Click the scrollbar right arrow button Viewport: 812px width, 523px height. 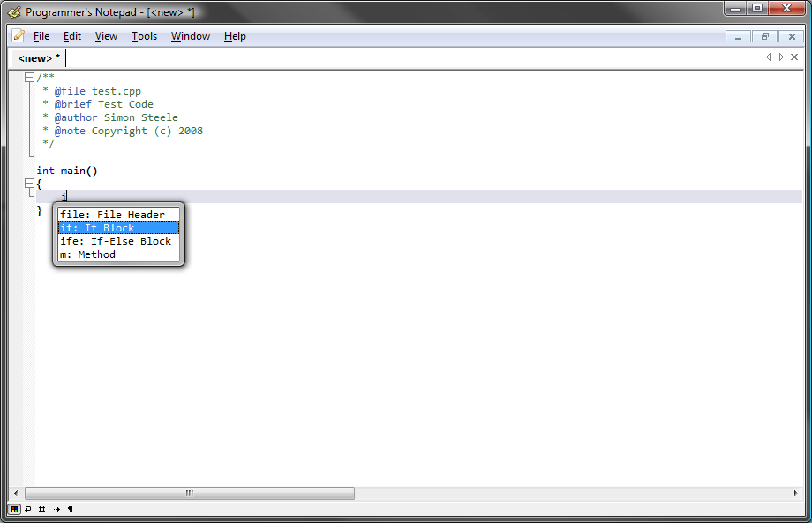(795, 494)
